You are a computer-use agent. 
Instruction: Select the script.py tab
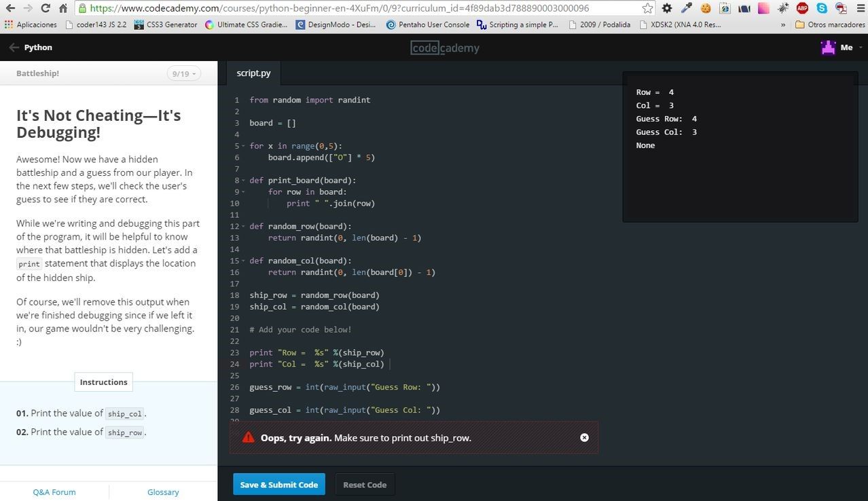pos(253,73)
